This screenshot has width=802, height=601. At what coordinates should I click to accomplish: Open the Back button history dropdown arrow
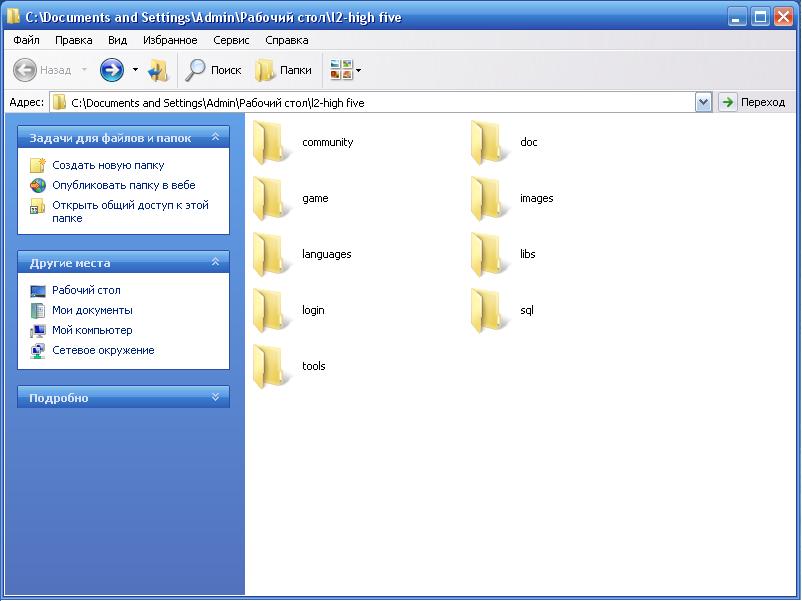[84, 70]
